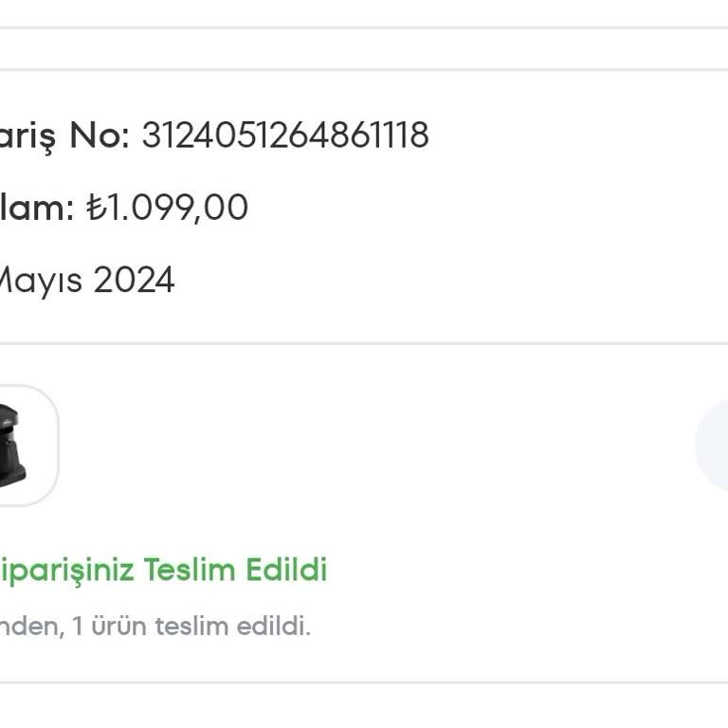Click the Turkish lira currency symbol
The width and height of the screenshot is (728, 728).
[97, 208]
